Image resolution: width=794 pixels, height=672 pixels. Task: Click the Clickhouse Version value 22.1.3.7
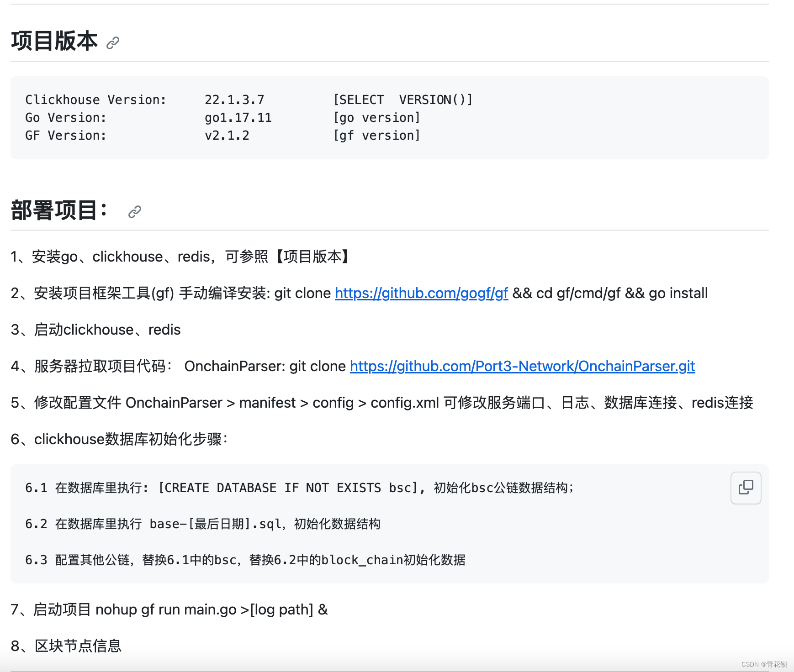tap(234, 100)
